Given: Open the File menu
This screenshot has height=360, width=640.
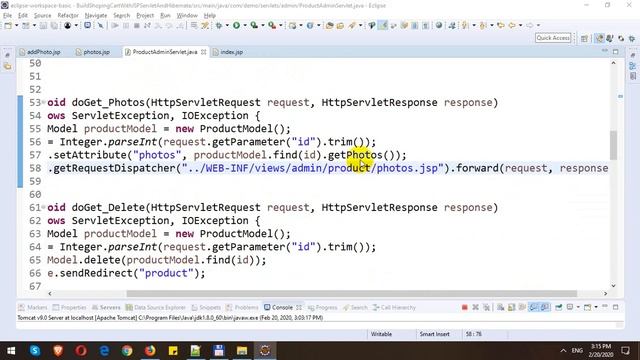Looking at the screenshot, I should click(7, 16).
